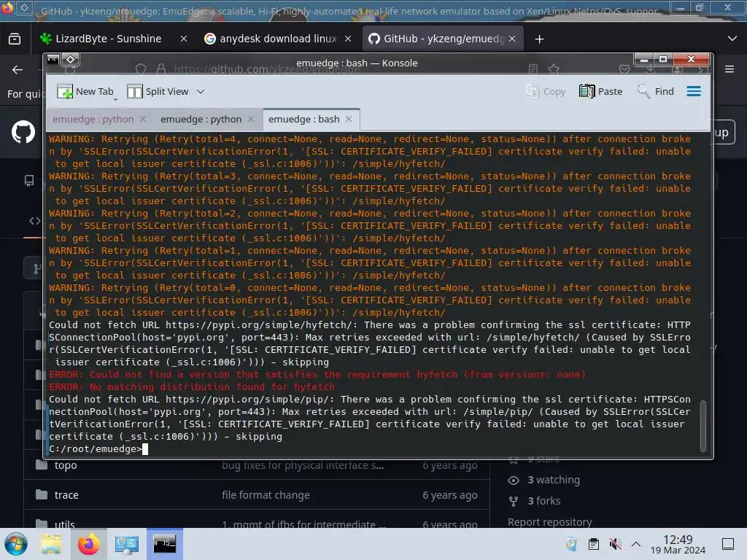
Task: Open commit 'file format change'
Action: pos(266,495)
